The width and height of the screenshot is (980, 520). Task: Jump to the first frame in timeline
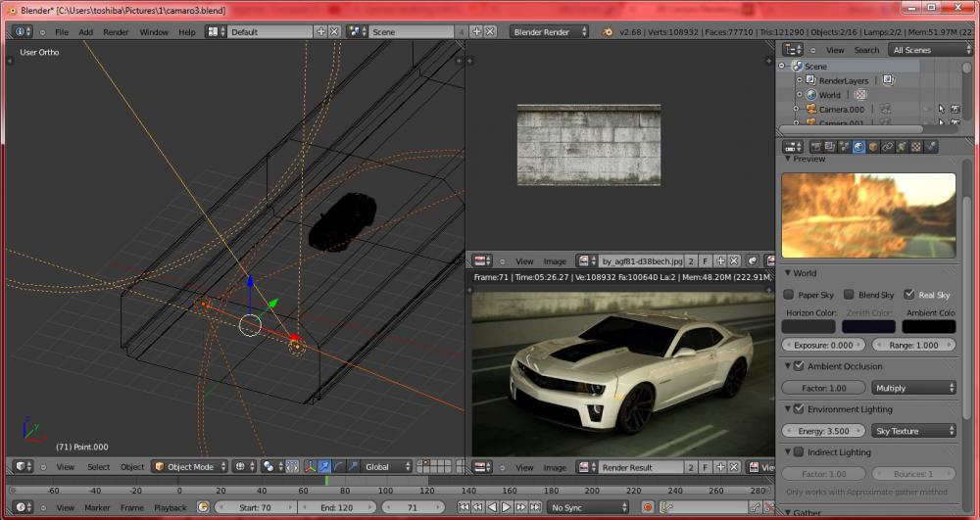click(464, 507)
